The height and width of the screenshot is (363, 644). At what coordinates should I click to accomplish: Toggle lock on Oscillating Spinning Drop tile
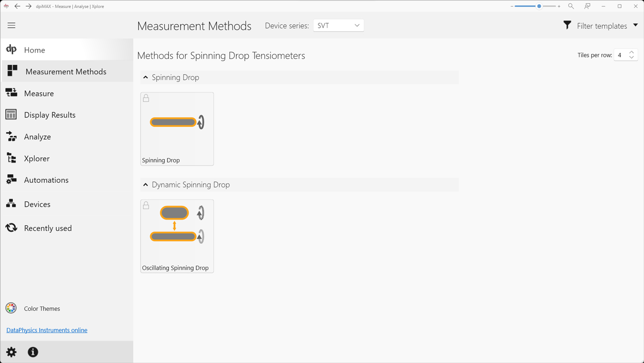(146, 205)
